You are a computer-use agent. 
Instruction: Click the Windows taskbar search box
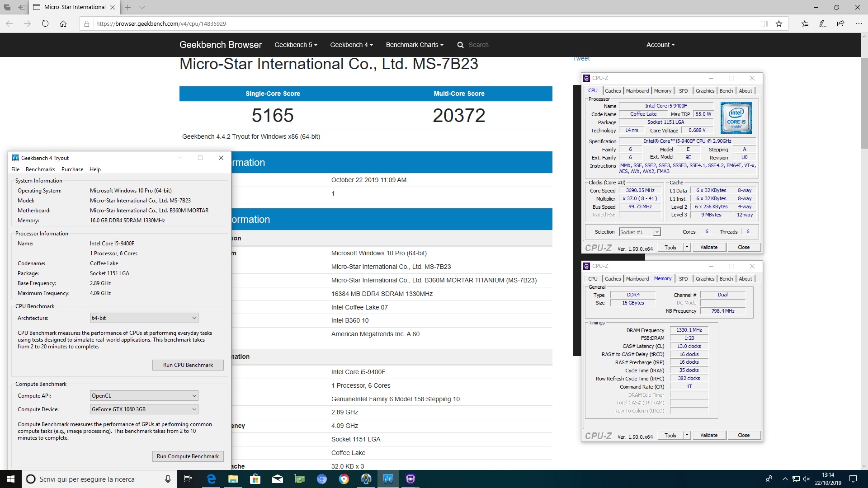point(99,479)
